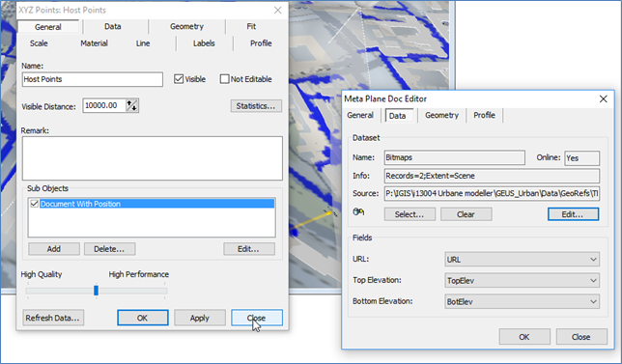Open Geometry tab in XYZ Points dialog
This screenshot has height=364, width=622.
pyautogui.click(x=186, y=27)
